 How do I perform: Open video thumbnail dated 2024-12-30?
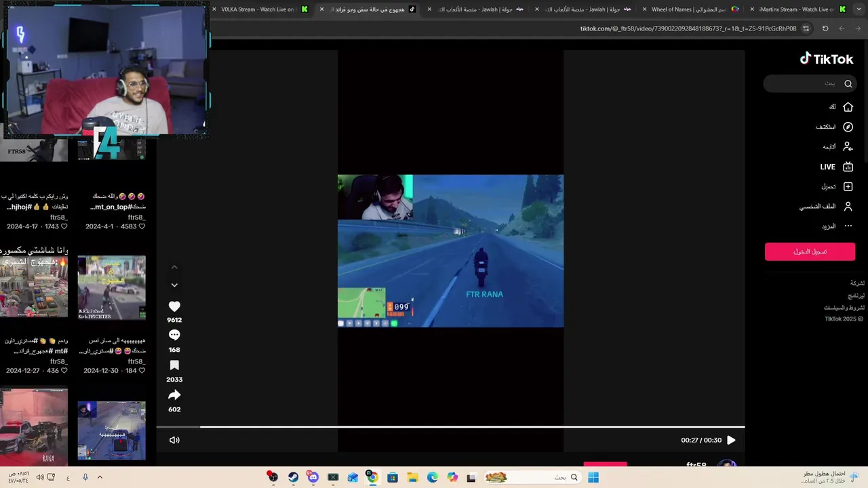(112, 287)
